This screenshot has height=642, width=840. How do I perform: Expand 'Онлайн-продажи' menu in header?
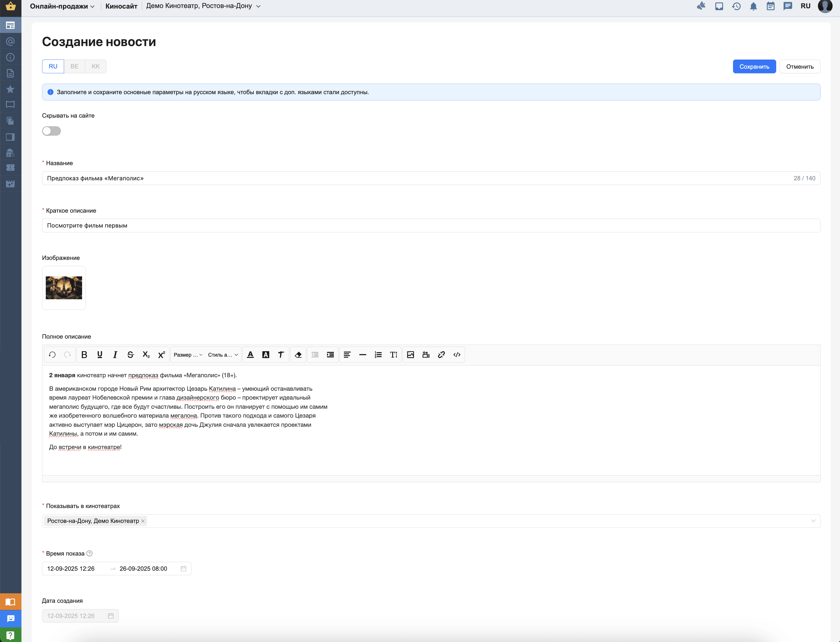pyautogui.click(x=62, y=6)
